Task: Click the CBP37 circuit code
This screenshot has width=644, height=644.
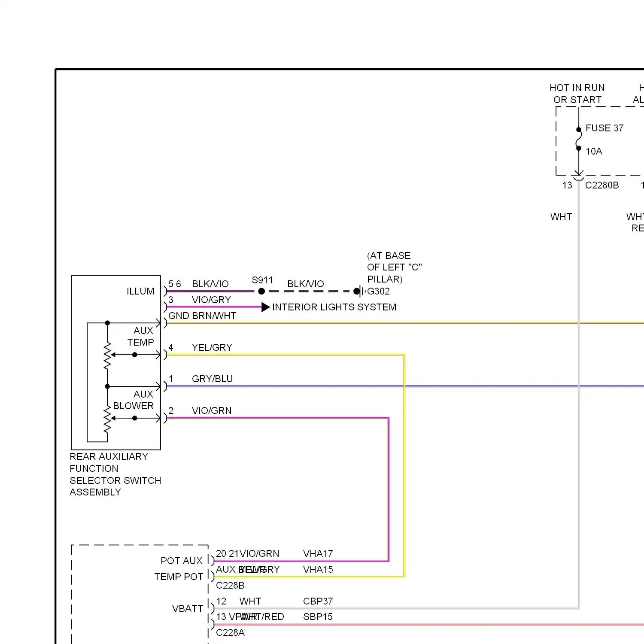Action: point(318,601)
